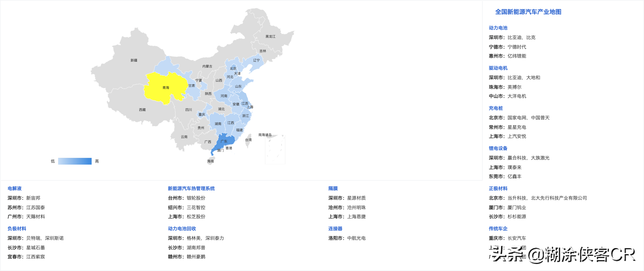Select Guangxi (广西) region on the map
The height and width of the screenshot is (271, 644).
pos(207,142)
